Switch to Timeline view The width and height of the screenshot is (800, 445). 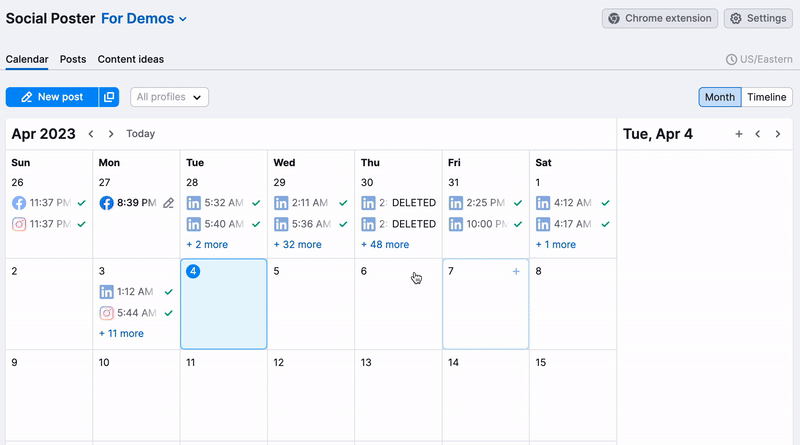pos(767,97)
